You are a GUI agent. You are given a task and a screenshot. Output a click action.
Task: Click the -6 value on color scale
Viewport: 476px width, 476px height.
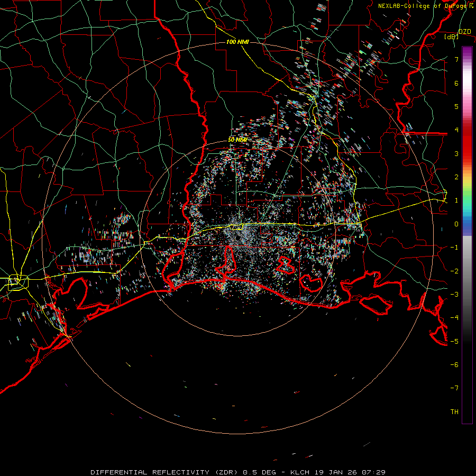tap(454, 365)
